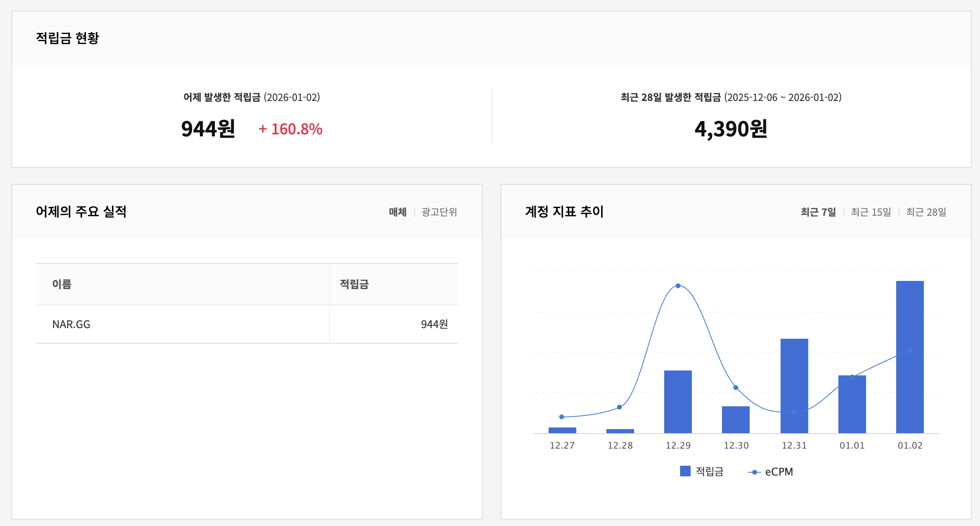Click the 4,390원 28-day total

click(731, 129)
